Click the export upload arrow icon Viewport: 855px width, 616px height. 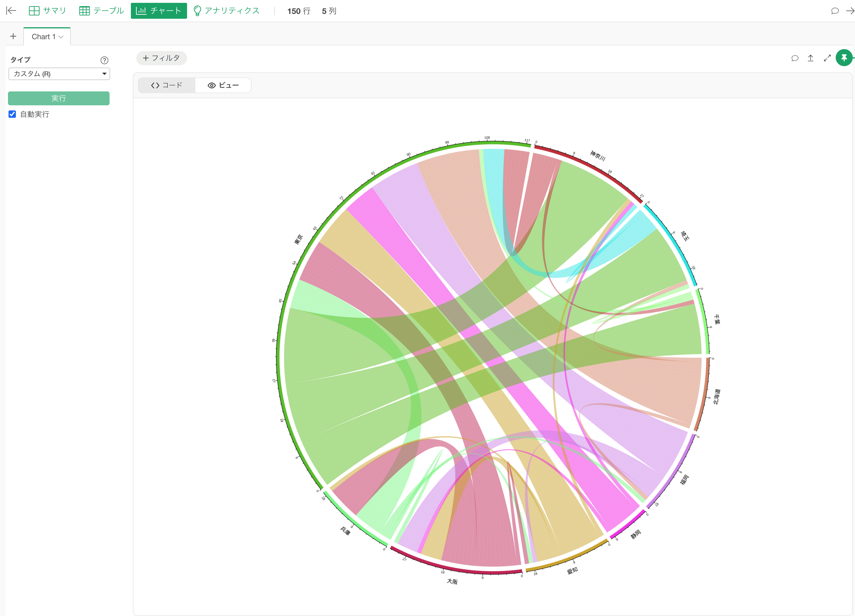810,58
